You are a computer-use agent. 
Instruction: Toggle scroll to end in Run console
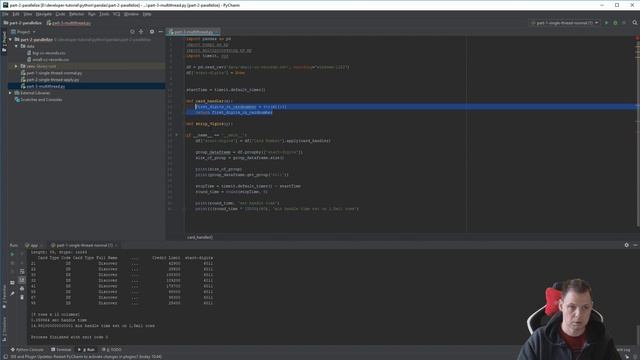[22, 280]
